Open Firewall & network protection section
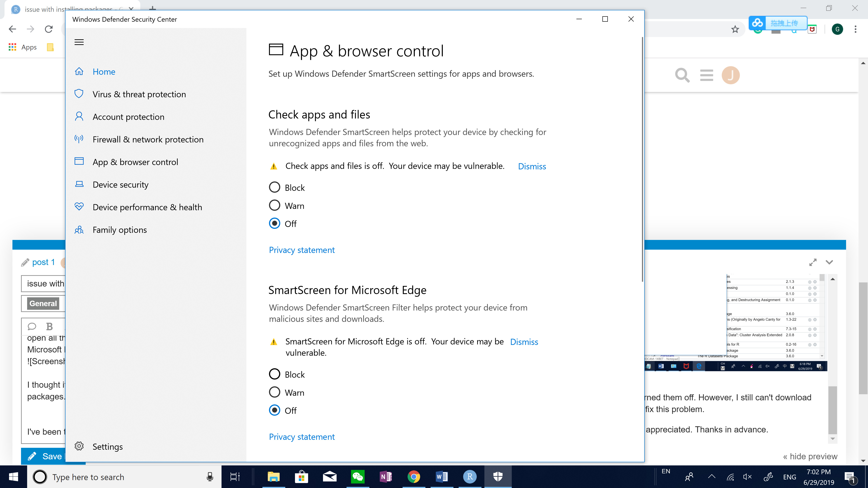The image size is (868, 488). (x=148, y=139)
